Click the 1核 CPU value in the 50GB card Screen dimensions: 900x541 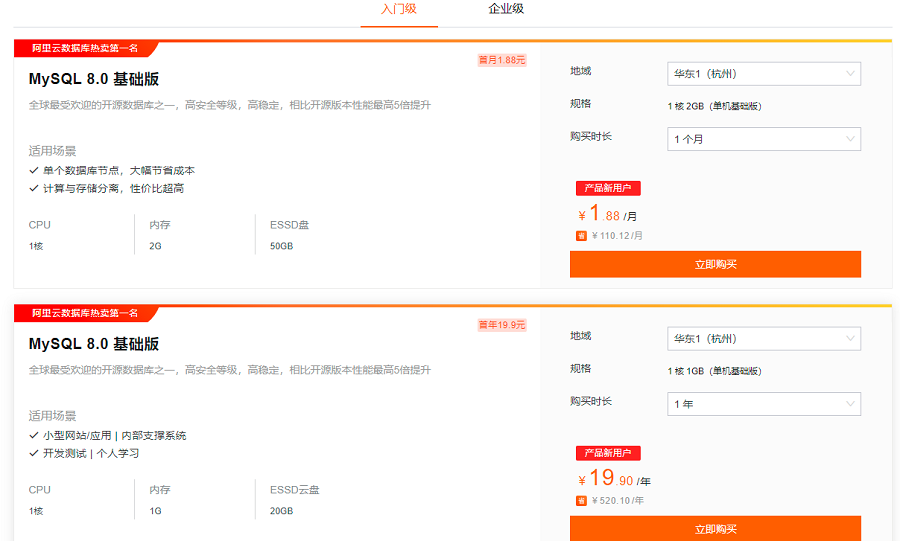[36, 246]
